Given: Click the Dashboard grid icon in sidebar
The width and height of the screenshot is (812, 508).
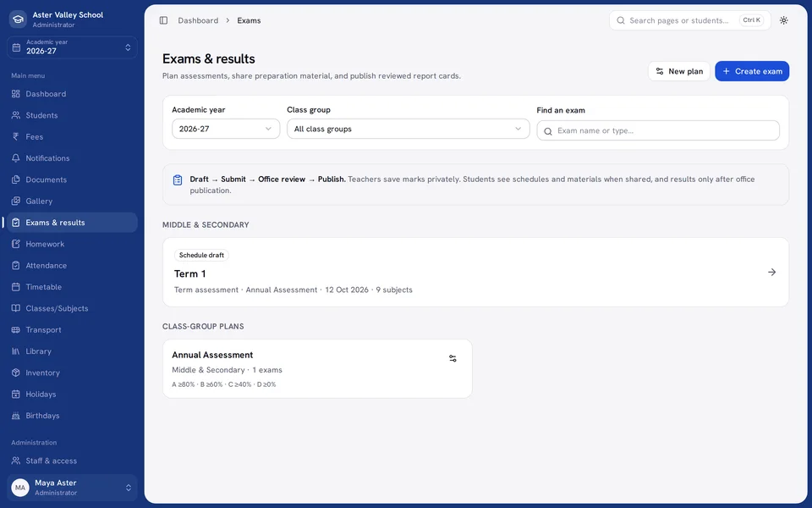Looking at the screenshot, I should pyautogui.click(x=15, y=94).
